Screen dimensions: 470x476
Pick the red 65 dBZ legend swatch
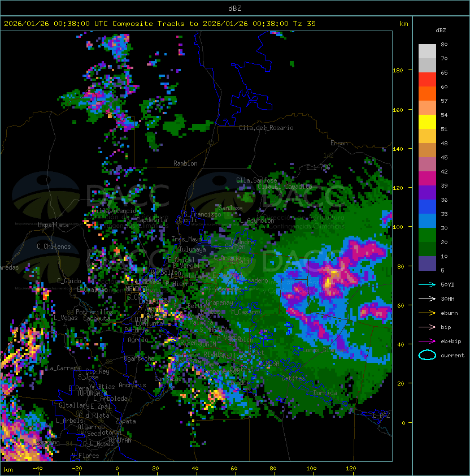click(427, 80)
